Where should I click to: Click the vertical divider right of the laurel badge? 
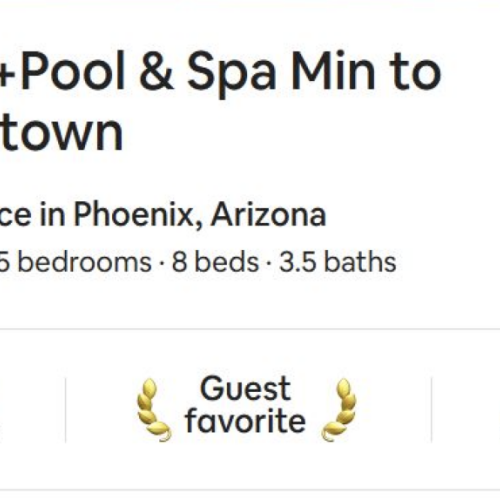pyautogui.click(x=431, y=410)
